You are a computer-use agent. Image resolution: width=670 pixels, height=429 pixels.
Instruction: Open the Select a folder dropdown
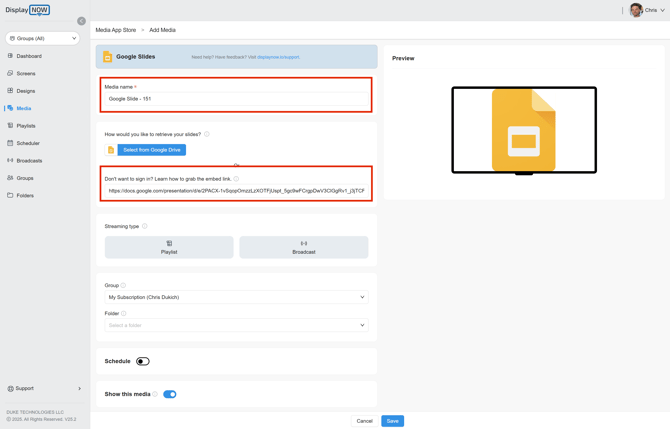[x=236, y=325]
